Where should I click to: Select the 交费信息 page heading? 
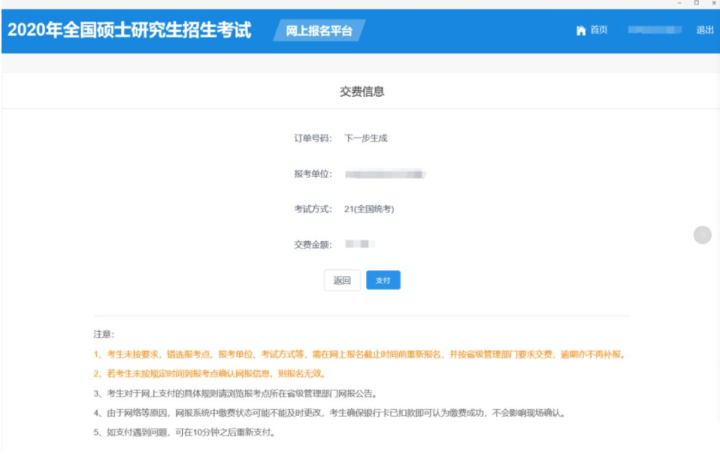[x=362, y=92]
